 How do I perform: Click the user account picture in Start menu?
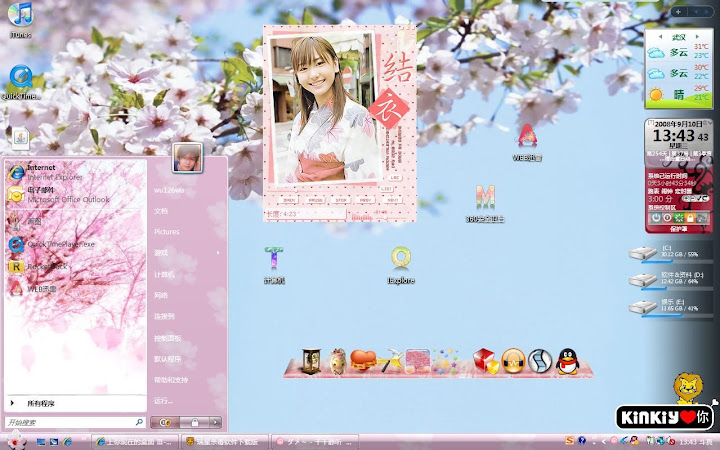(187, 158)
